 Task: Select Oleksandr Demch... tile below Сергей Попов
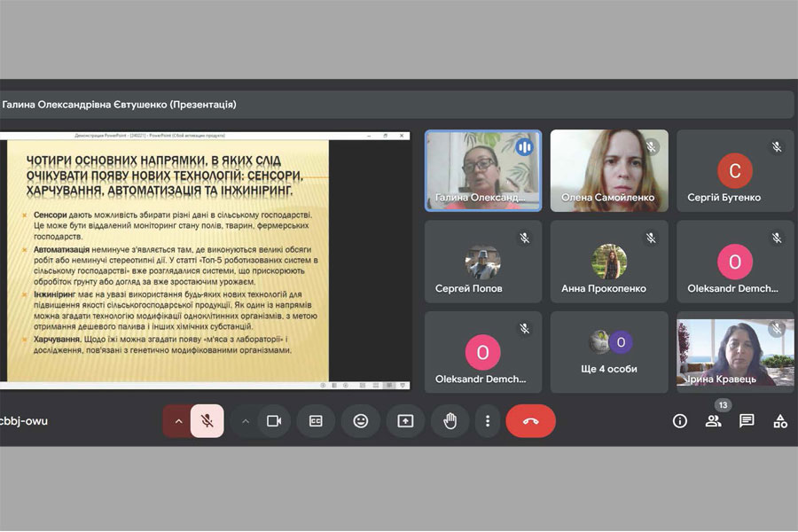(483, 352)
